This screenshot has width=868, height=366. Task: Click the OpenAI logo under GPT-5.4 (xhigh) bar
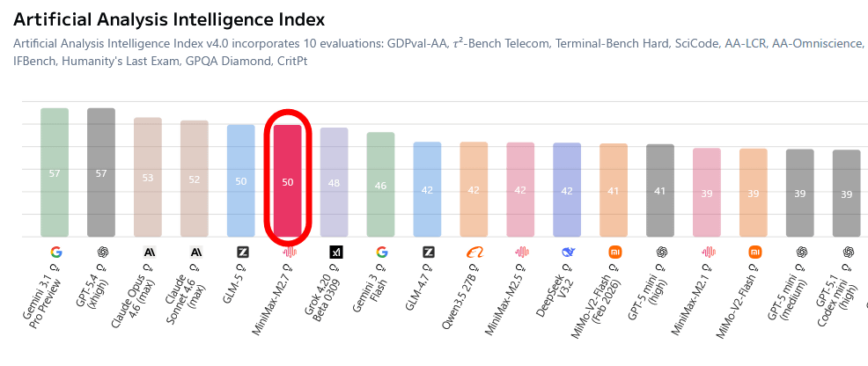tap(102, 252)
